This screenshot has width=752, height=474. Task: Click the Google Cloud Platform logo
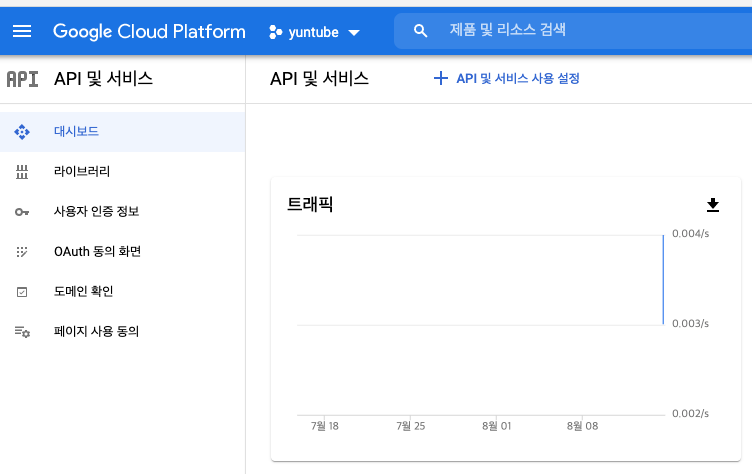tap(149, 32)
